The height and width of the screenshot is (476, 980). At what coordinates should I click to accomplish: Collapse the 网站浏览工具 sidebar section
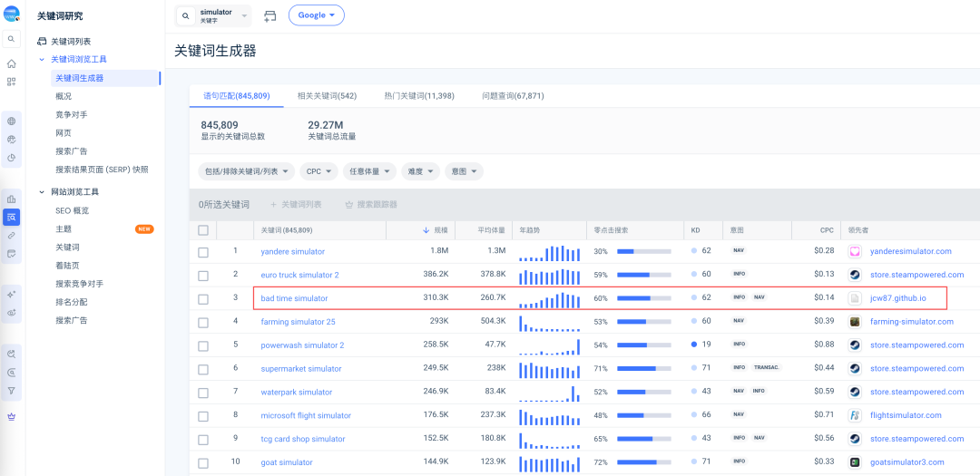42,192
